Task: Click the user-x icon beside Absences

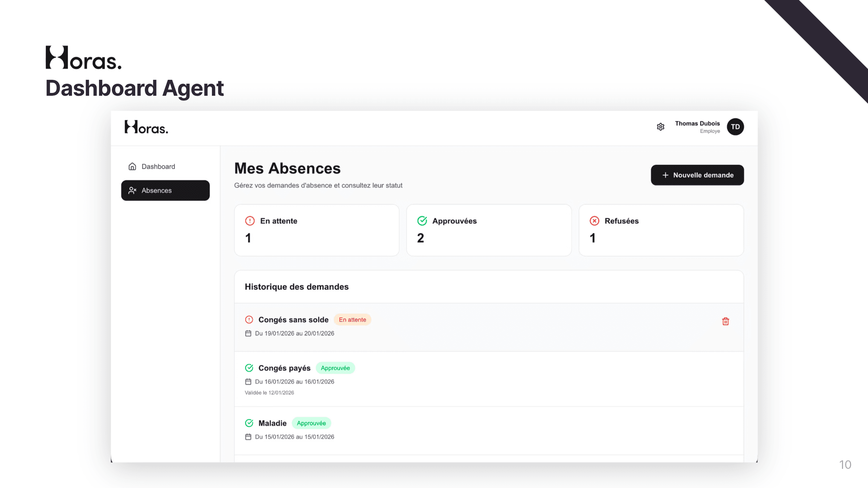Action: point(132,190)
